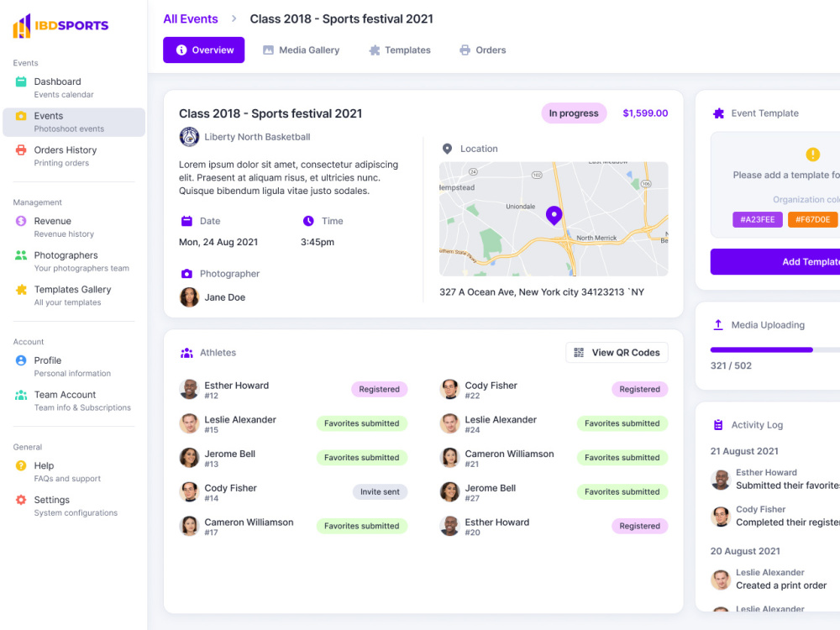The width and height of the screenshot is (840, 630).
Task: Click Cody Fisher #14 Invite sent badge
Action: tap(380, 491)
